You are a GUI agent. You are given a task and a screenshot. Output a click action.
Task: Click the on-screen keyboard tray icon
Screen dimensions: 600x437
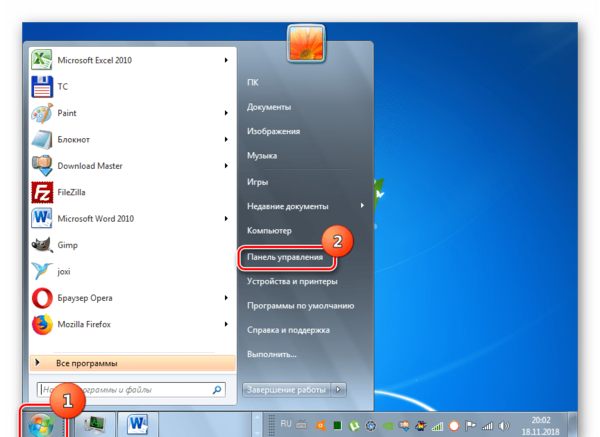pos(302,424)
